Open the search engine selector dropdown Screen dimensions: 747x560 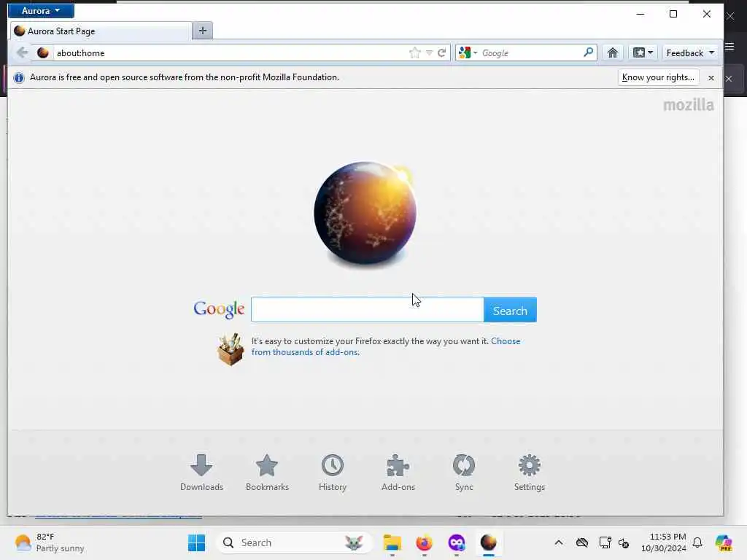click(x=468, y=52)
